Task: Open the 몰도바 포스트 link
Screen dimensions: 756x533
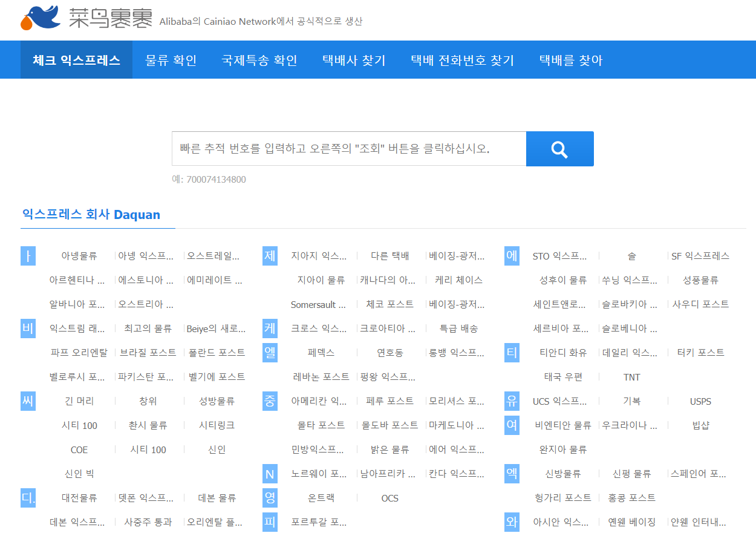Action: click(390, 425)
